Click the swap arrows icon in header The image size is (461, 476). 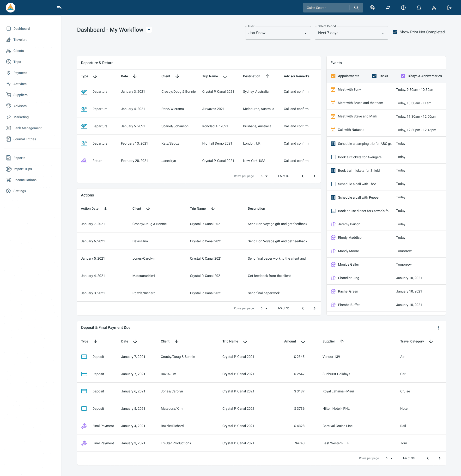pos(388,8)
